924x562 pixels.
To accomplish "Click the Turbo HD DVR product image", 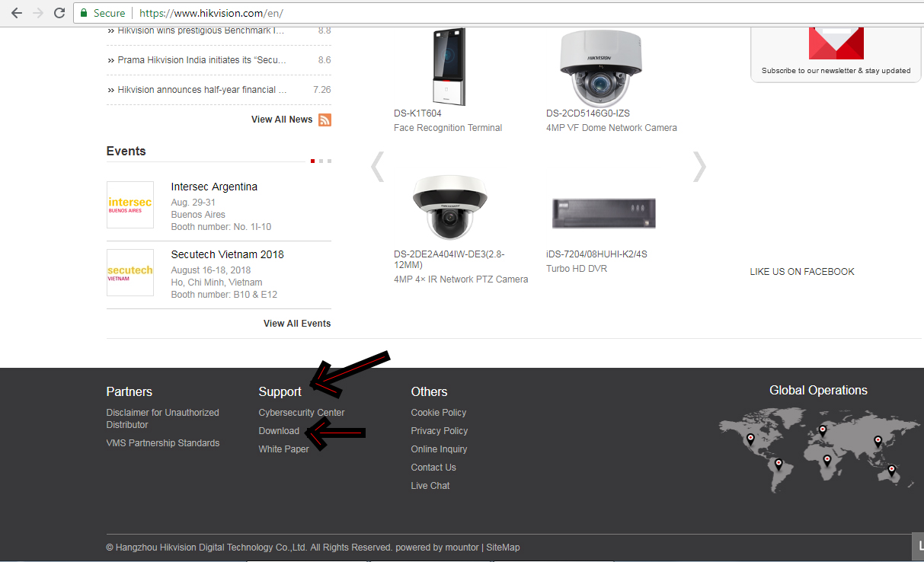I will 603,213.
